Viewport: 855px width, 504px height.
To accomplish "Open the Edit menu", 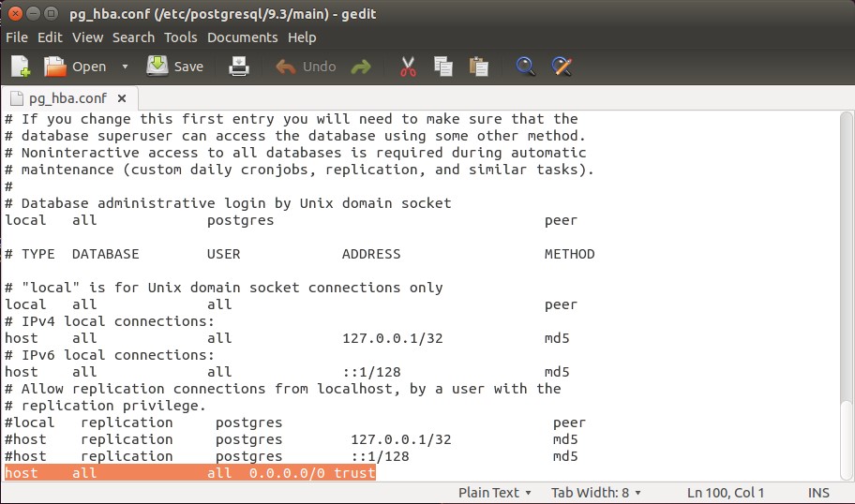I will pyautogui.click(x=51, y=37).
